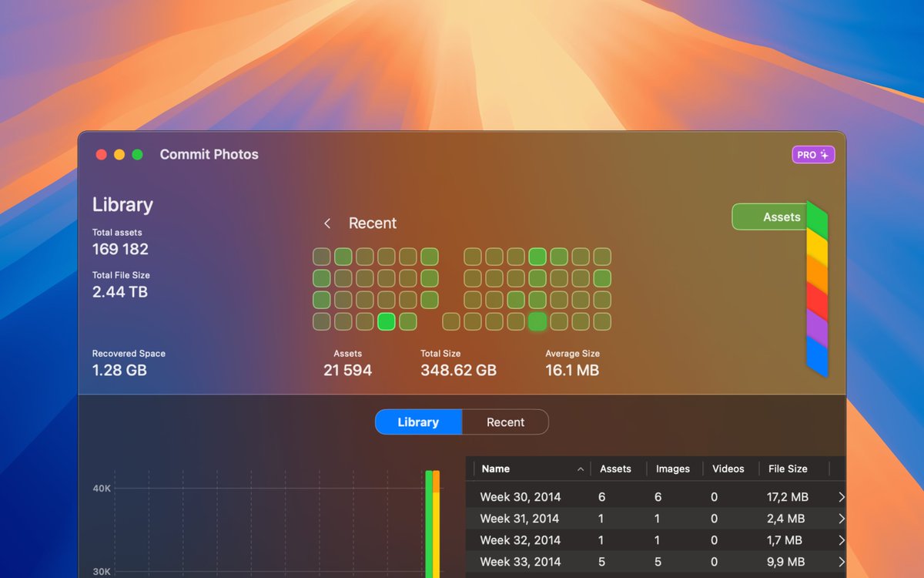The width and height of the screenshot is (924, 578).
Task: Open the Week 30, 2014 row chevron
Action: coord(841,497)
